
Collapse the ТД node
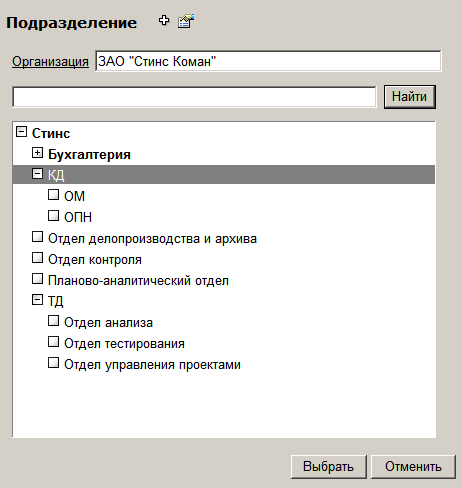(x=37, y=300)
